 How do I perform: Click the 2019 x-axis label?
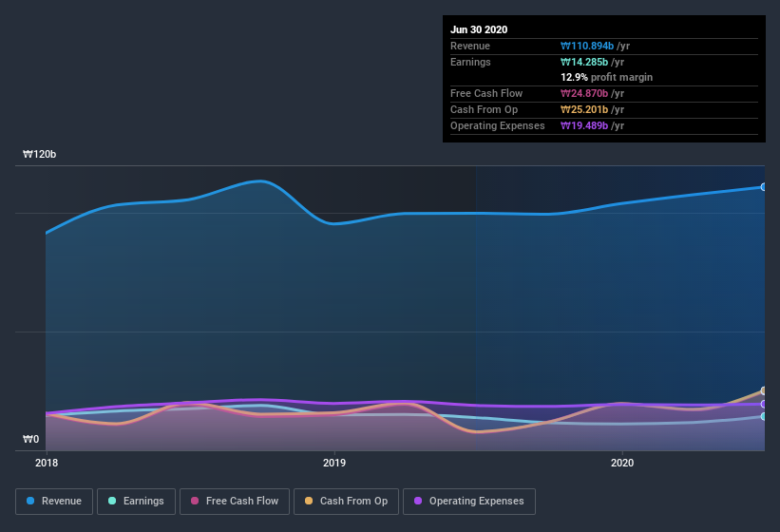(334, 463)
